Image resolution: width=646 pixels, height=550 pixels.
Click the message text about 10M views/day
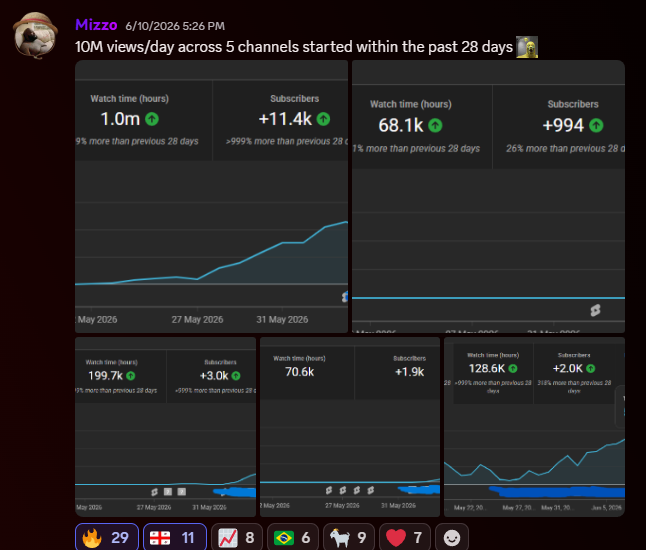point(294,47)
